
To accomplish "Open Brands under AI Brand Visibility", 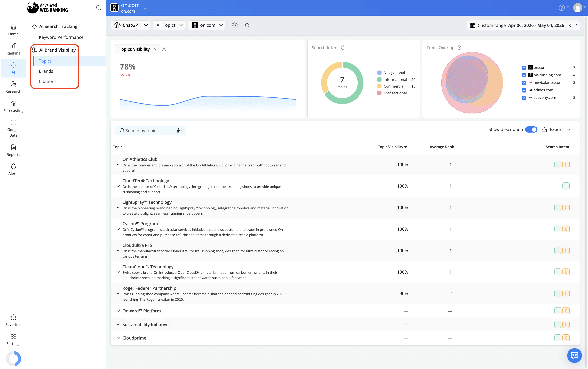I will pyautogui.click(x=46, y=71).
